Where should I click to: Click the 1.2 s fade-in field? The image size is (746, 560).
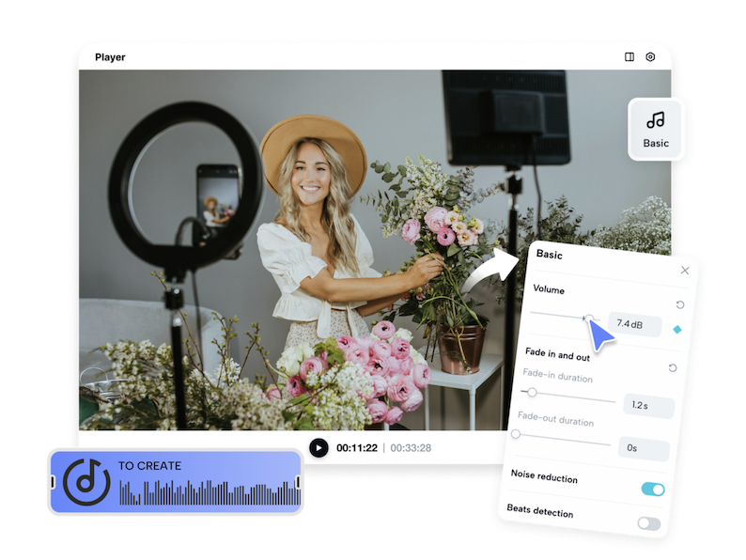coord(649,405)
